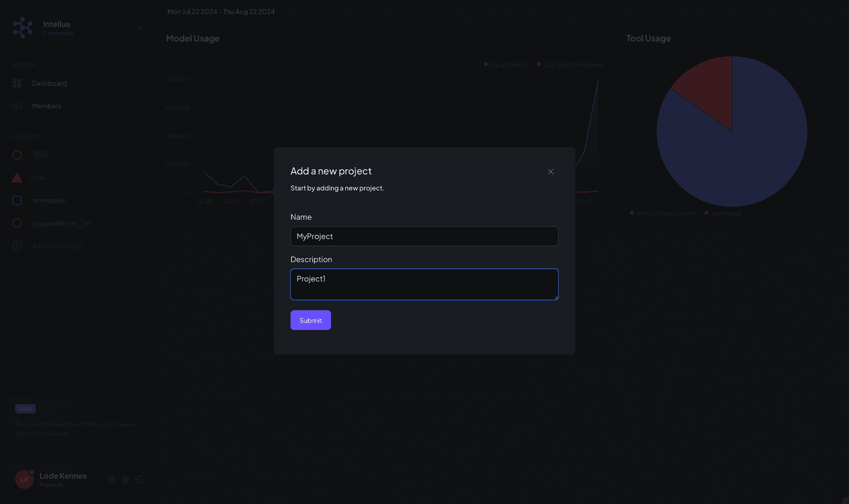Click the logout icon

pos(139,480)
